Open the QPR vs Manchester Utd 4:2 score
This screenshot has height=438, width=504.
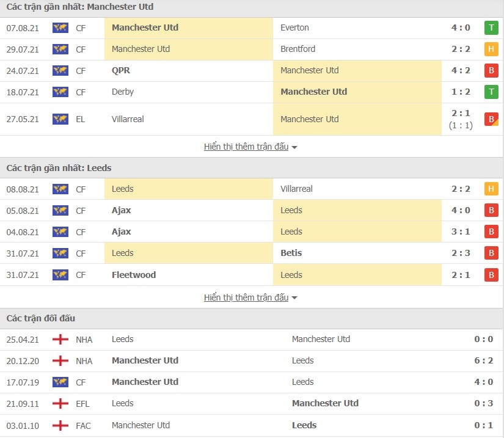(x=461, y=70)
